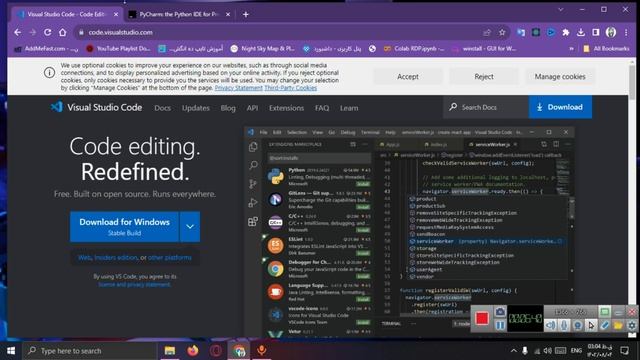Go back using Chrome's back arrow

coord(18,32)
